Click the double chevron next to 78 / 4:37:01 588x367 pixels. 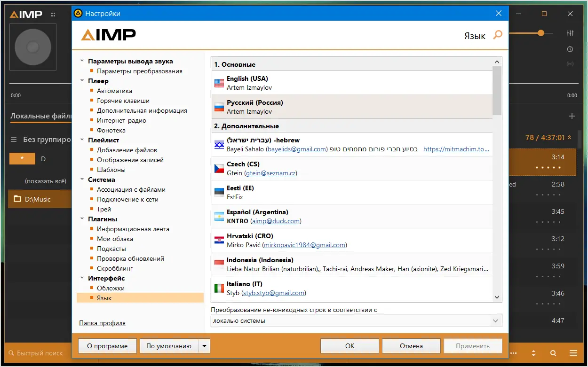pyautogui.click(x=570, y=138)
